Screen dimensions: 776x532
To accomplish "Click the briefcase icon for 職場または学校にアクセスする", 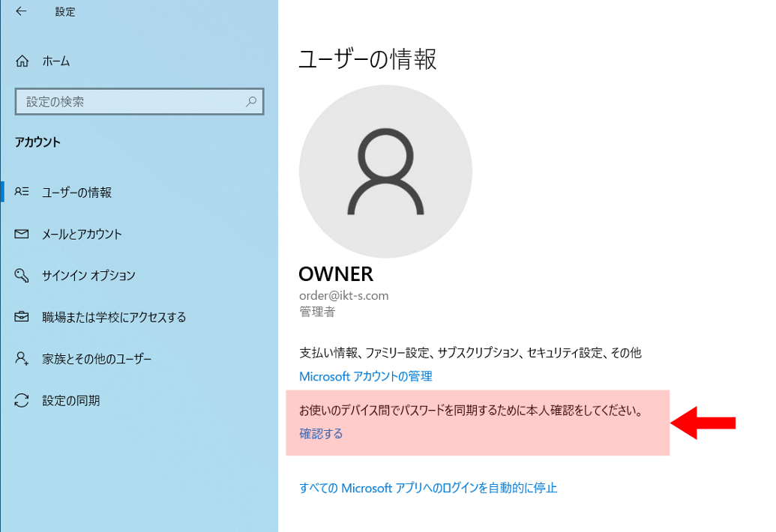I will 22,317.
